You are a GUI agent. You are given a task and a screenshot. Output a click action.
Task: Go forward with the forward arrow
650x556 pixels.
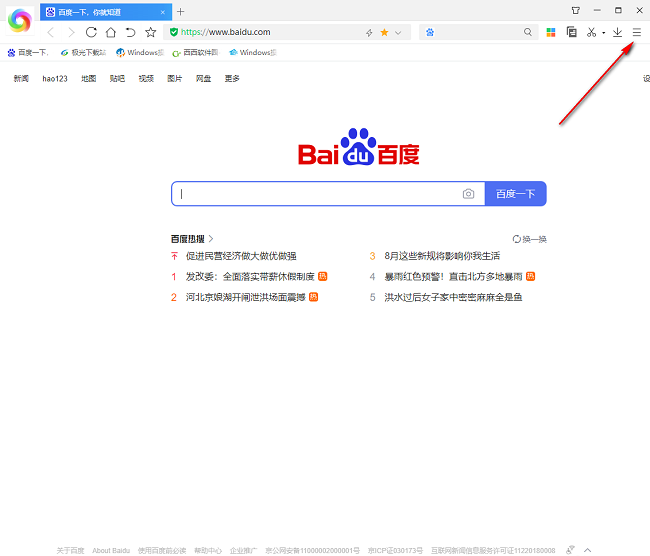71,32
